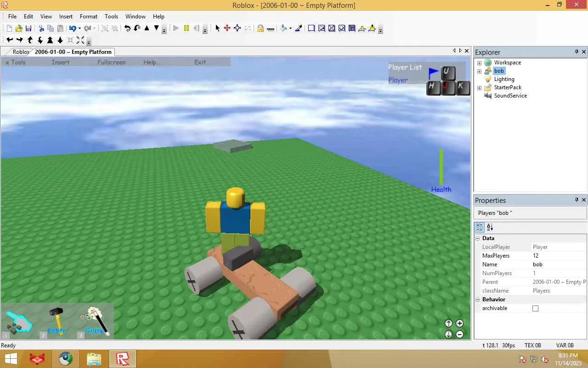Screen dimensions: 588x368
Task: Expand the Workspace tree node
Action: pyautogui.click(x=479, y=63)
